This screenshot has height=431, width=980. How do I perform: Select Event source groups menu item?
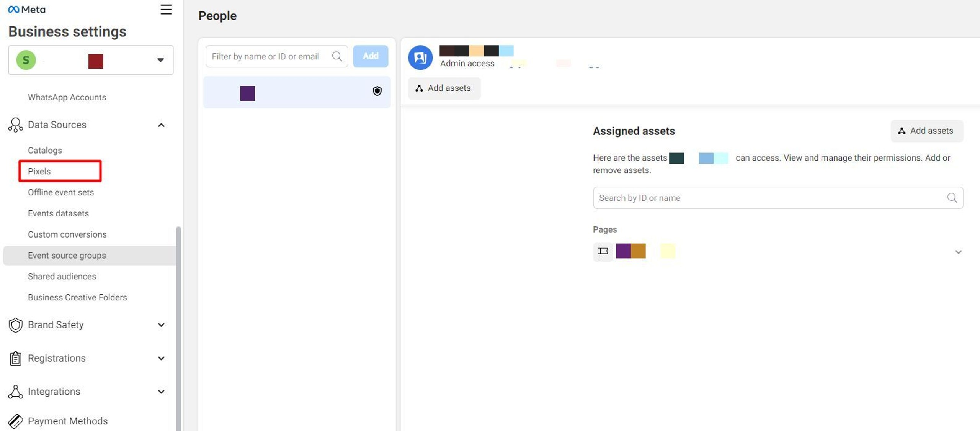coord(67,256)
